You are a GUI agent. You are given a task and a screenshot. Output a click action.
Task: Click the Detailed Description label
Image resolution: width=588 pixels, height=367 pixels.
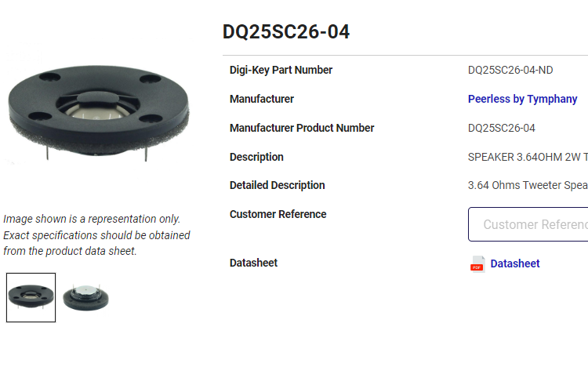coord(277,185)
